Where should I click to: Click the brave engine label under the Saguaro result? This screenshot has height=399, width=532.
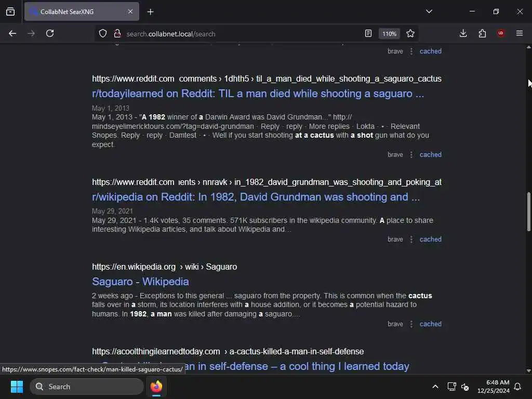click(x=395, y=324)
